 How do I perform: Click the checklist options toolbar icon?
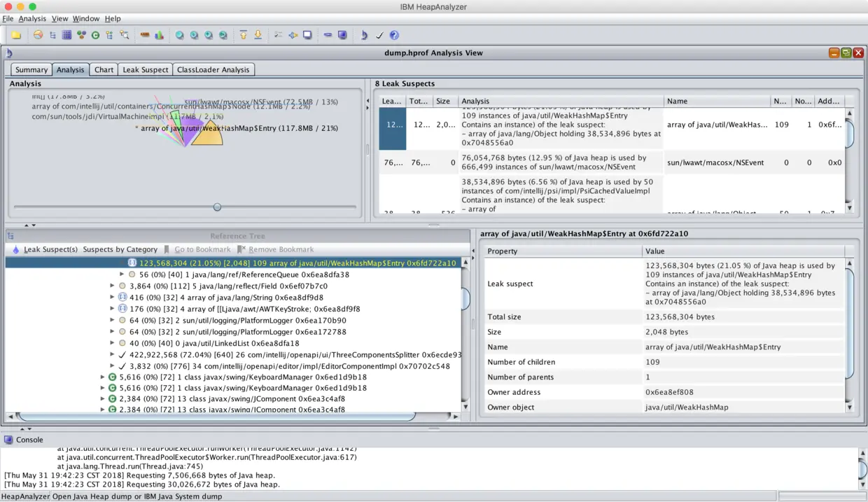(279, 35)
